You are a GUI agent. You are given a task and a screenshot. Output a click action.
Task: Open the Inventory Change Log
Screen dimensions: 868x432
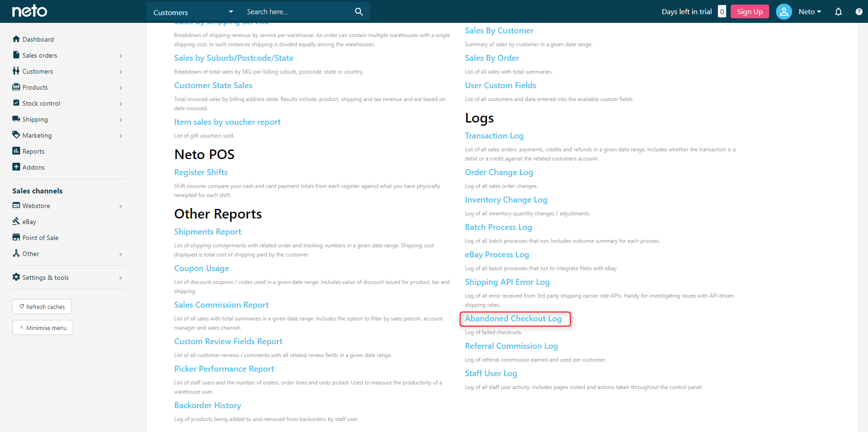click(506, 200)
